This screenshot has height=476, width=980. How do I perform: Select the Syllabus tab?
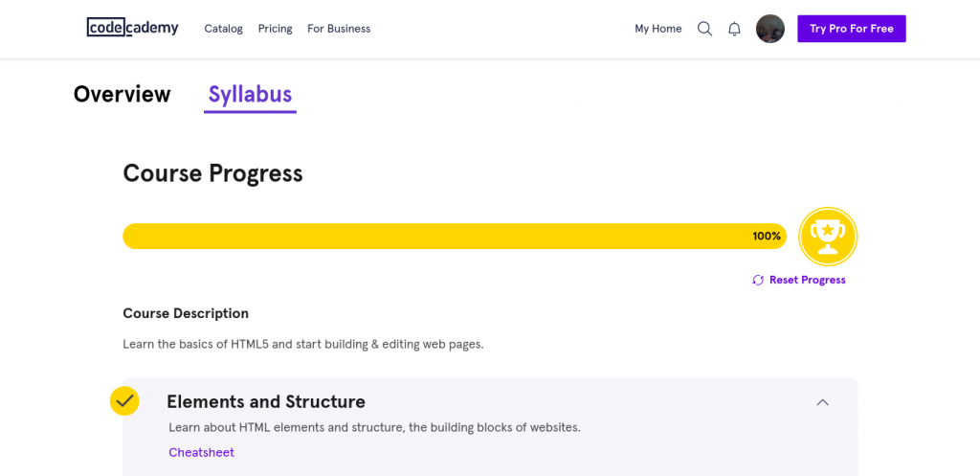[x=250, y=95]
